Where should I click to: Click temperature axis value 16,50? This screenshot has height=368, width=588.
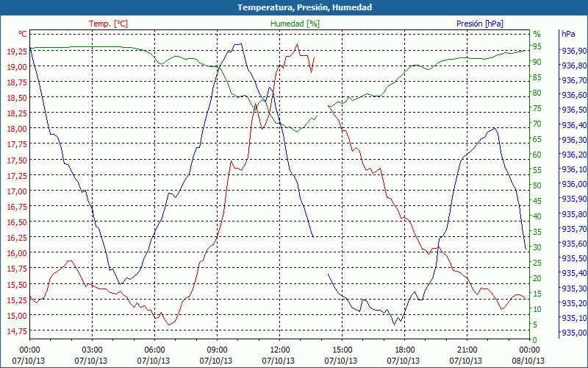tap(17, 222)
